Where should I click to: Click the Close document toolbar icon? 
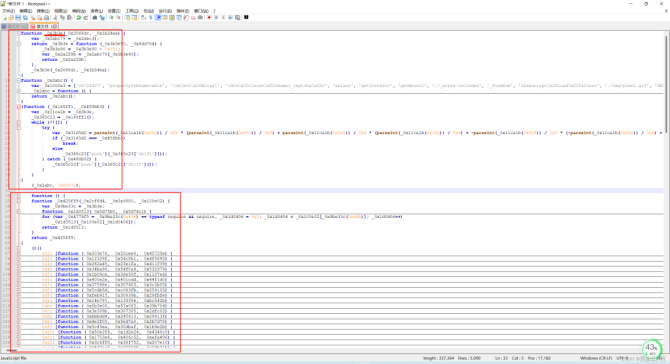click(x=33, y=18)
